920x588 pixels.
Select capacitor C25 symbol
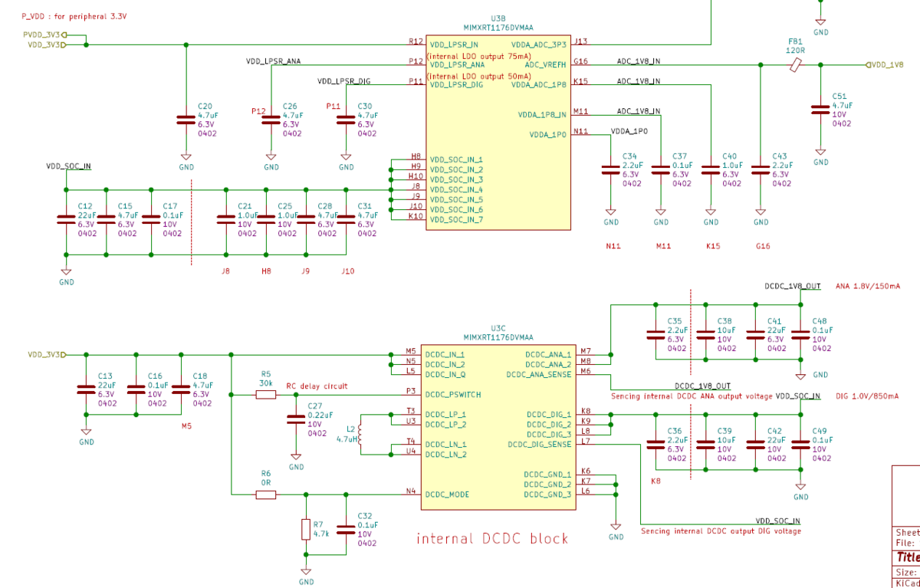coord(266,218)
